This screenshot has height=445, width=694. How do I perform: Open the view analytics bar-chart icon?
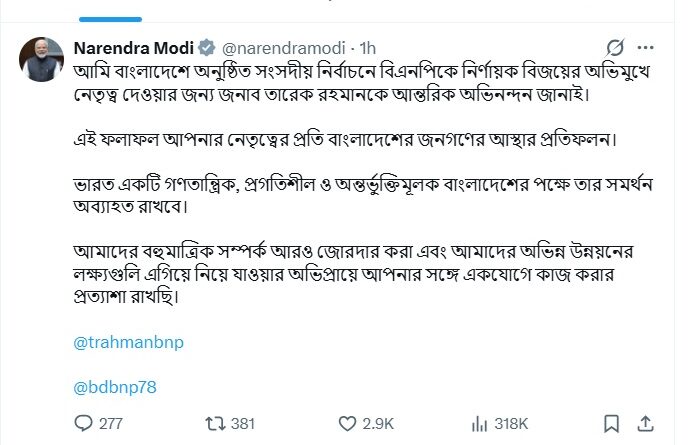click(x=479, y=423)
